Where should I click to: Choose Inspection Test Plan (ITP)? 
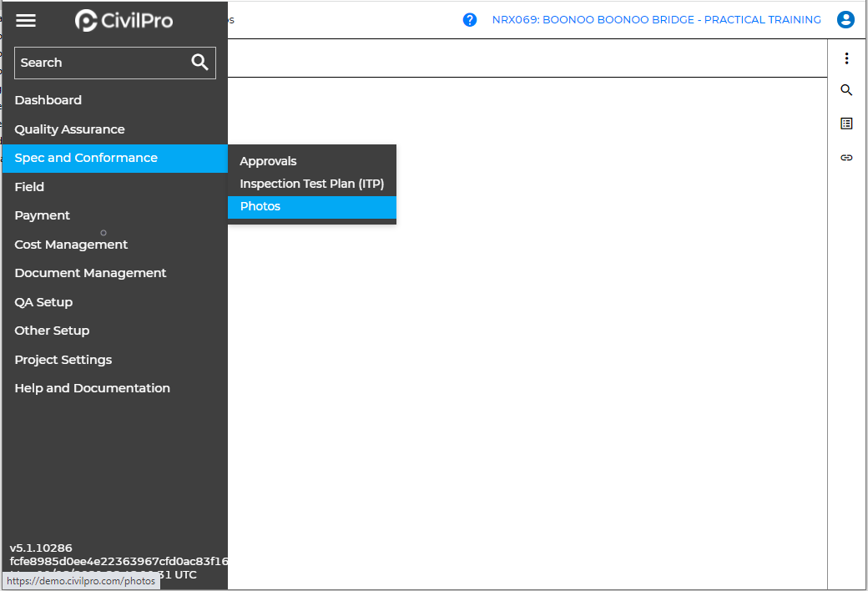[311, 184]
